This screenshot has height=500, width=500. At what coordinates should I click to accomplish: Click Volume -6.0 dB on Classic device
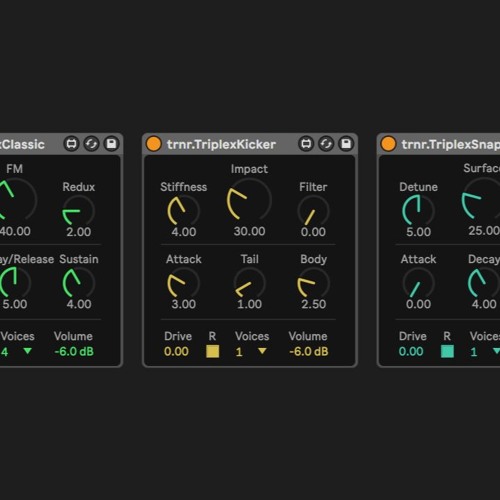74,352
